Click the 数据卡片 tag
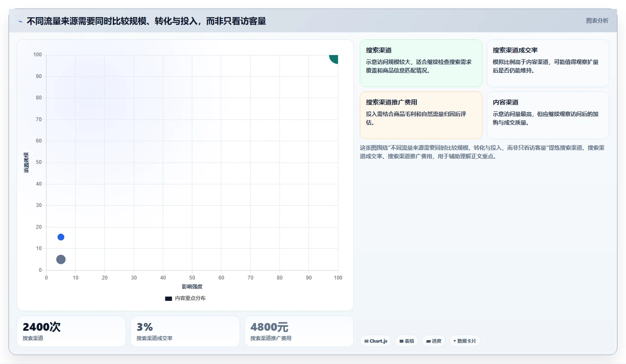The height and width of the screenshot is (364, 626). 464,341
